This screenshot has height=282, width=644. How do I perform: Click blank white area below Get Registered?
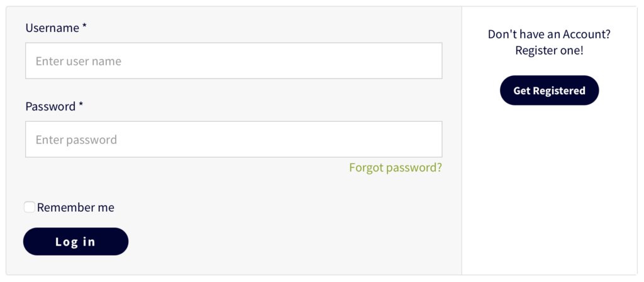[x=549, y=188]
